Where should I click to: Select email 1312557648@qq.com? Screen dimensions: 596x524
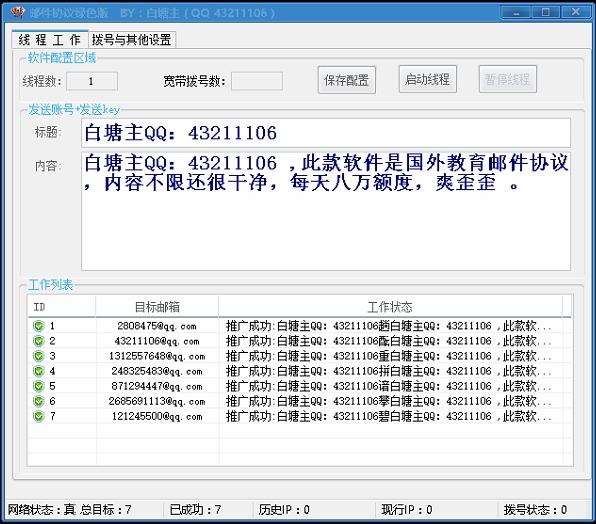pos(157,356)
